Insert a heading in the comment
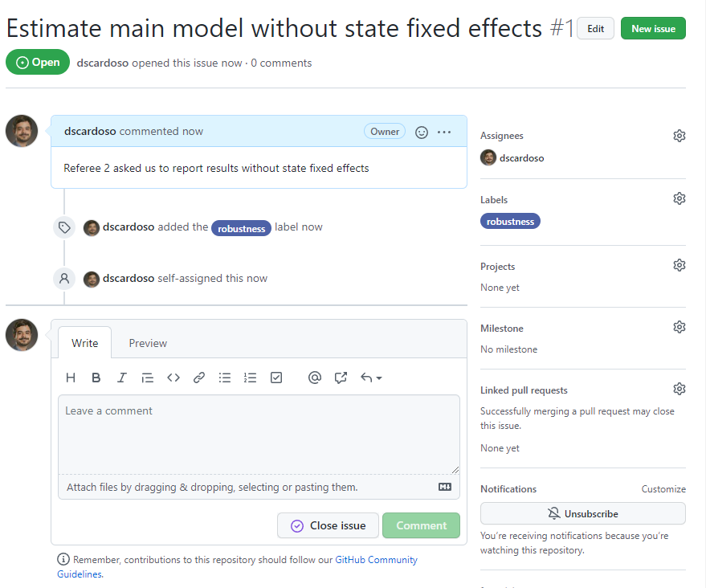The image size is (706, 588). [71, 378]
